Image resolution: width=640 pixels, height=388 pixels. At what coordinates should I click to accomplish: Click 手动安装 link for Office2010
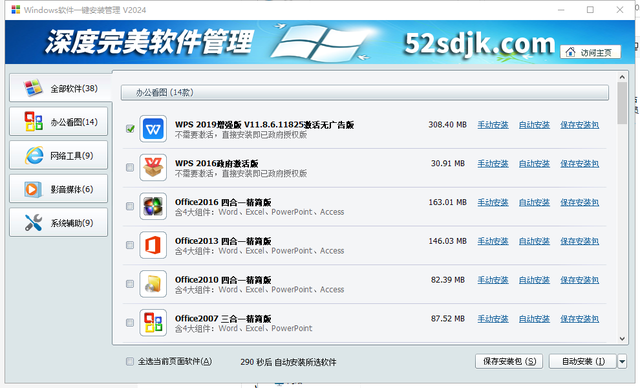click(x=493, y=280)
